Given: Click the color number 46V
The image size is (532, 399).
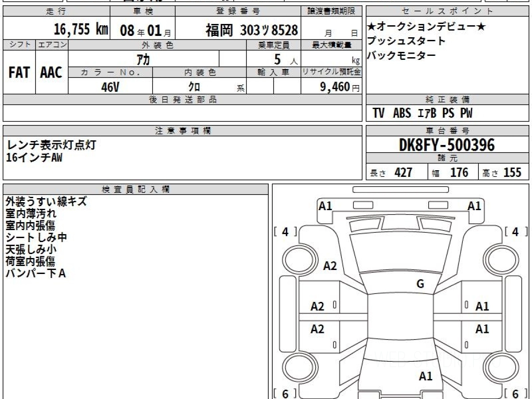Looking at the screenshot, I should (x=110, y=87).
